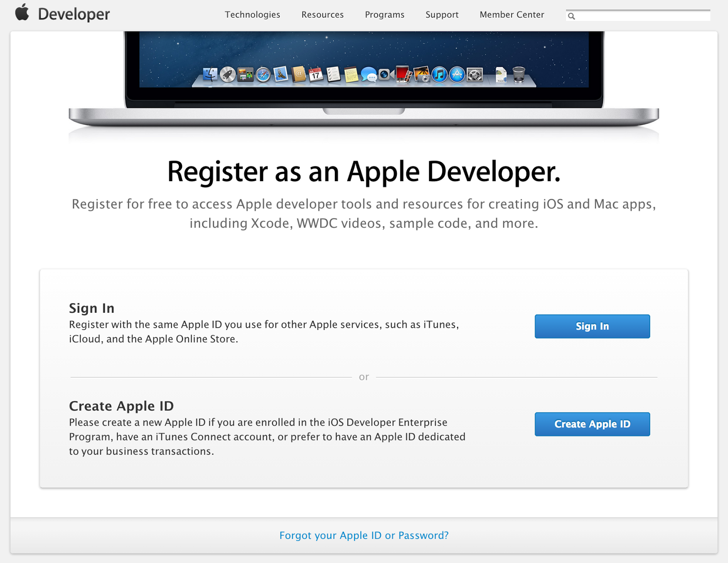728x563 pixels.
Task: Click the magnifying glass search icon
Action: click(x=571, y=16)
